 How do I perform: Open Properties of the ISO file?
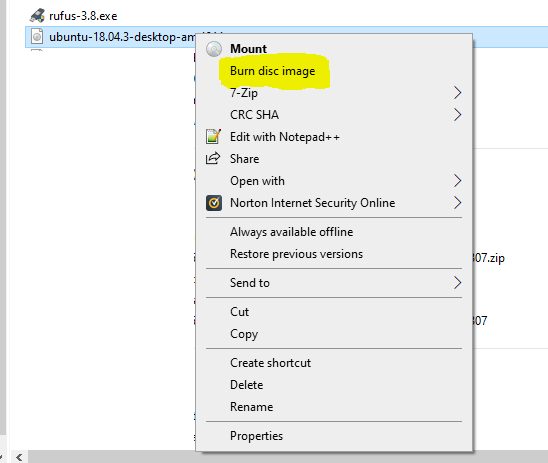pos(257,436)
